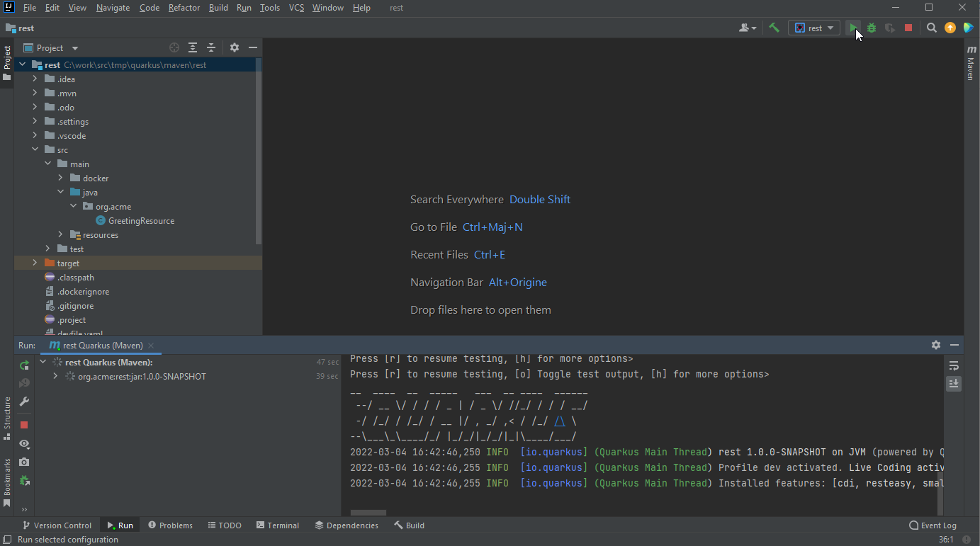Image resolution: width=980 pixels, height=546 pixels.
Task: Open the Maven tool window on right edge
Action: point(971,64)
